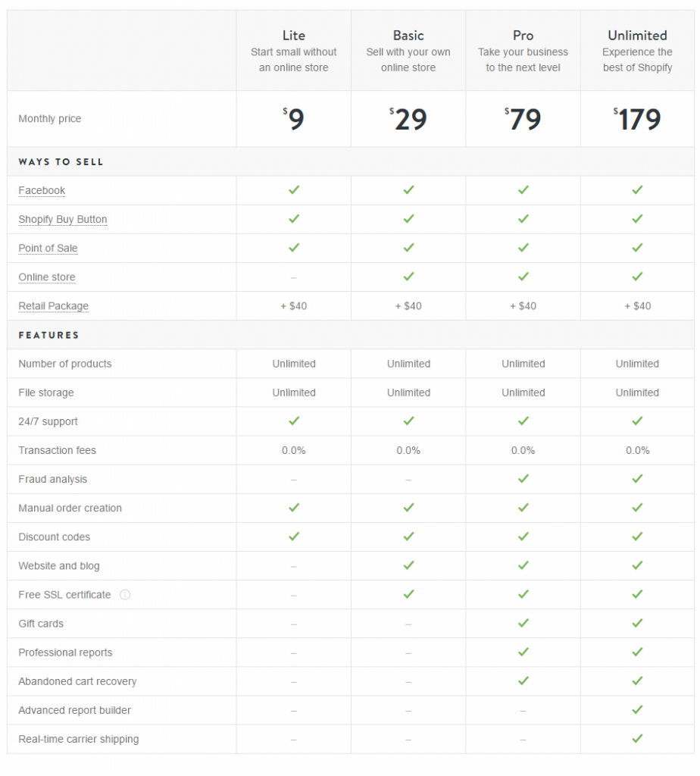700x776 pixels.
Task: Open the Shopify Buy Button link
Action: [63, 219]
